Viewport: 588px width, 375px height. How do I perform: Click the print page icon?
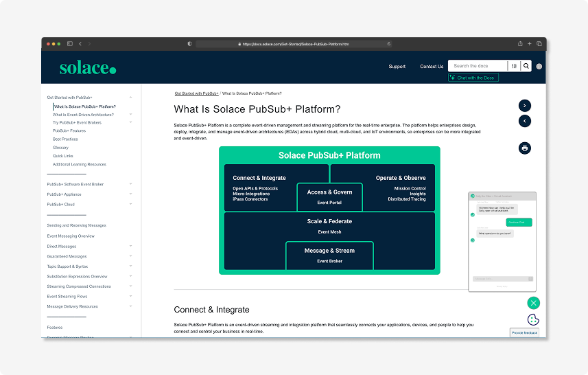tap(524, 148)
